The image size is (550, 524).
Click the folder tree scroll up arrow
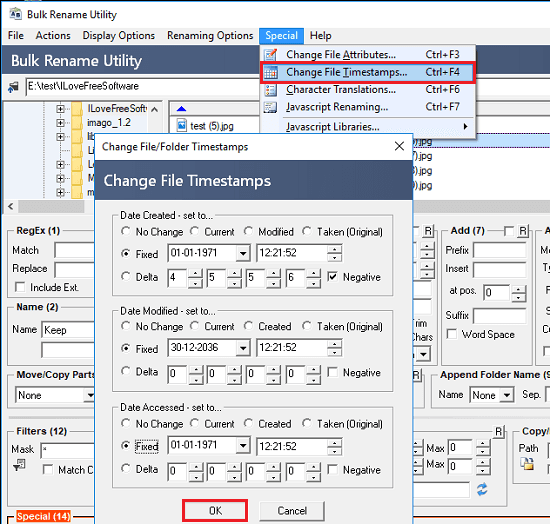154,109
